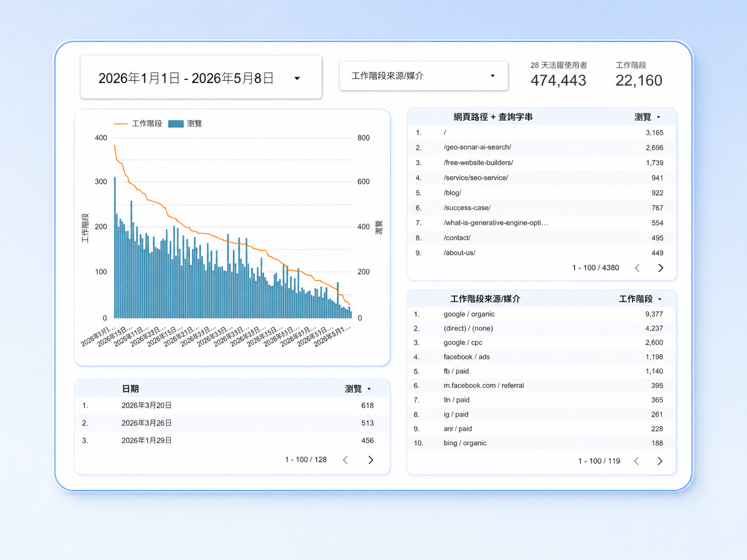Go to previous page of date table (1 - 100 / 128)

(346, 459)
